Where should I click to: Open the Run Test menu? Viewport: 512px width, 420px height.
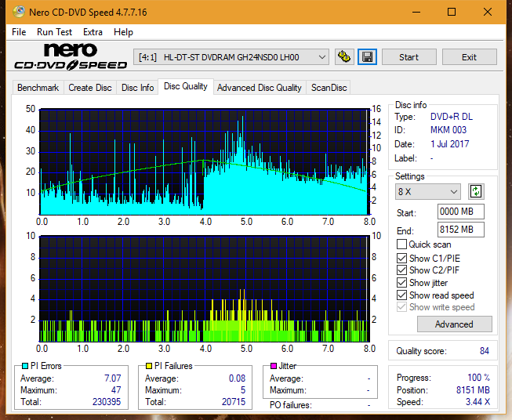[x=55, y=32]
